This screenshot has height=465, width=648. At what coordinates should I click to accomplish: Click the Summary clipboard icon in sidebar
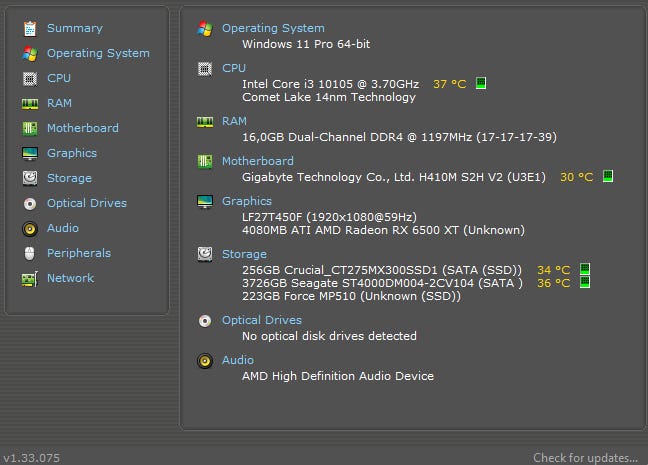tap(29, 28)
